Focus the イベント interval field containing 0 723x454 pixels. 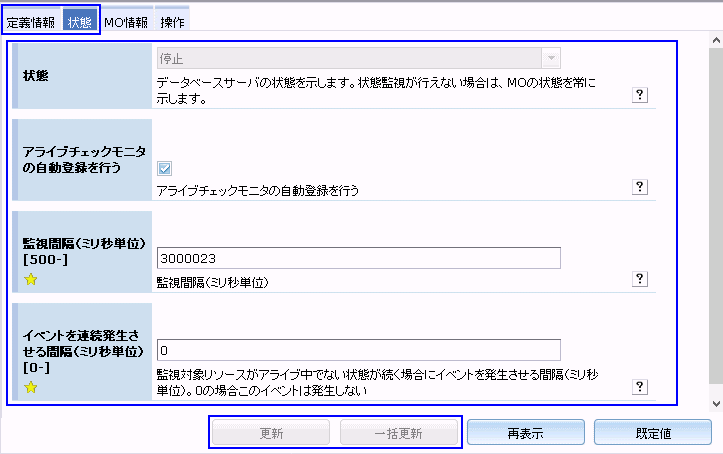coord(358,350)
